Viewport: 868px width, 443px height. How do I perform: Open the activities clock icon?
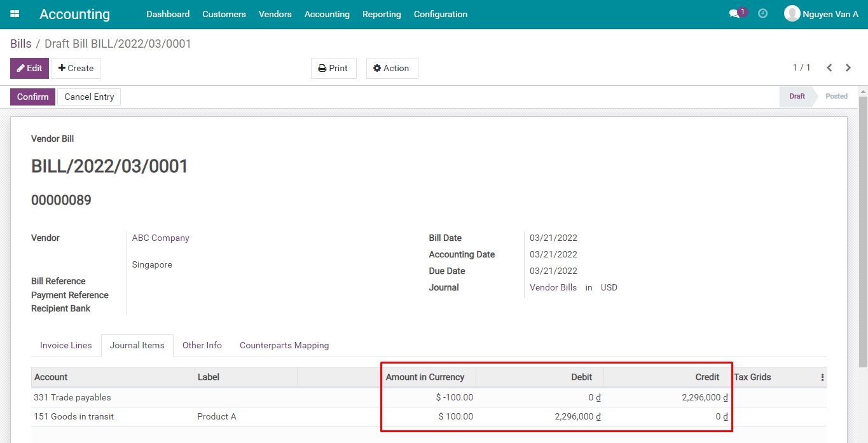(762, 12)
